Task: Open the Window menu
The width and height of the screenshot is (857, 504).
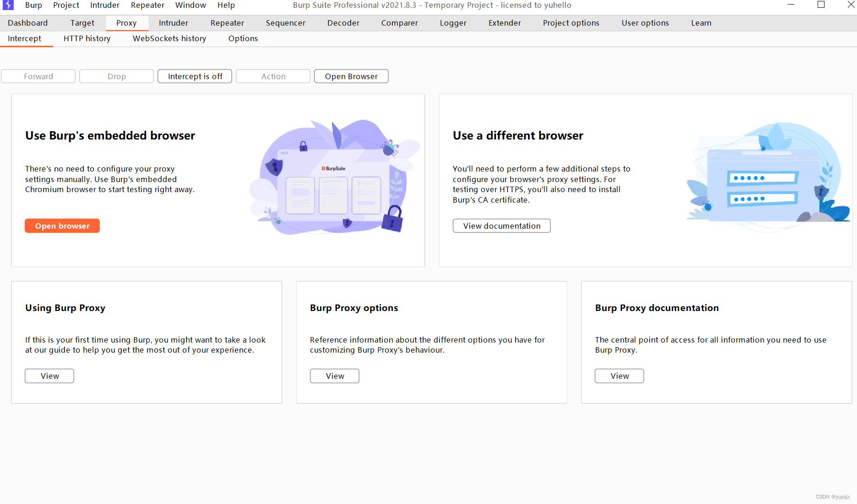Action: (x=190, y=5)
